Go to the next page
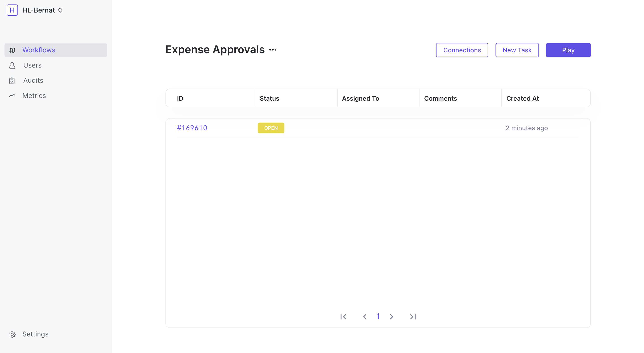644x353 pixels. (392, 317)
